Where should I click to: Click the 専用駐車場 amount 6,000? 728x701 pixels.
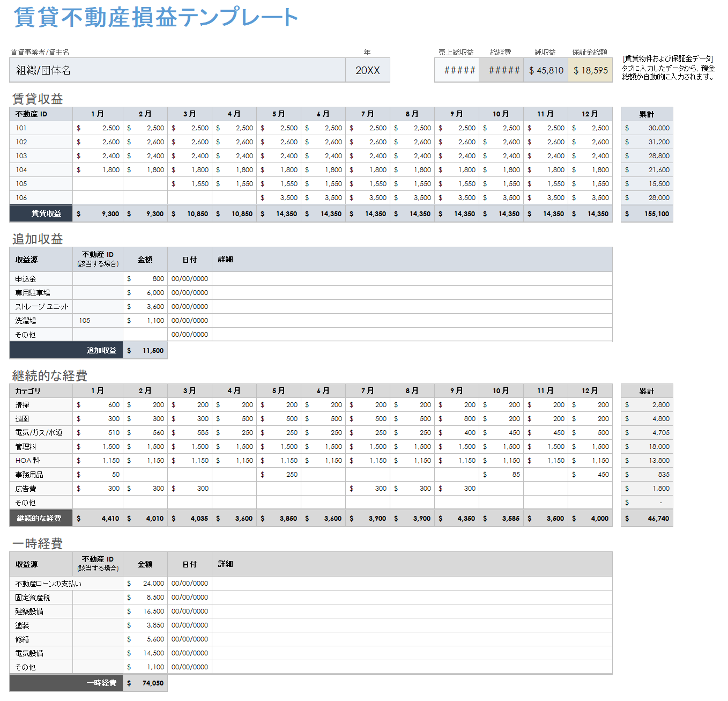click(x=145, y=293)
